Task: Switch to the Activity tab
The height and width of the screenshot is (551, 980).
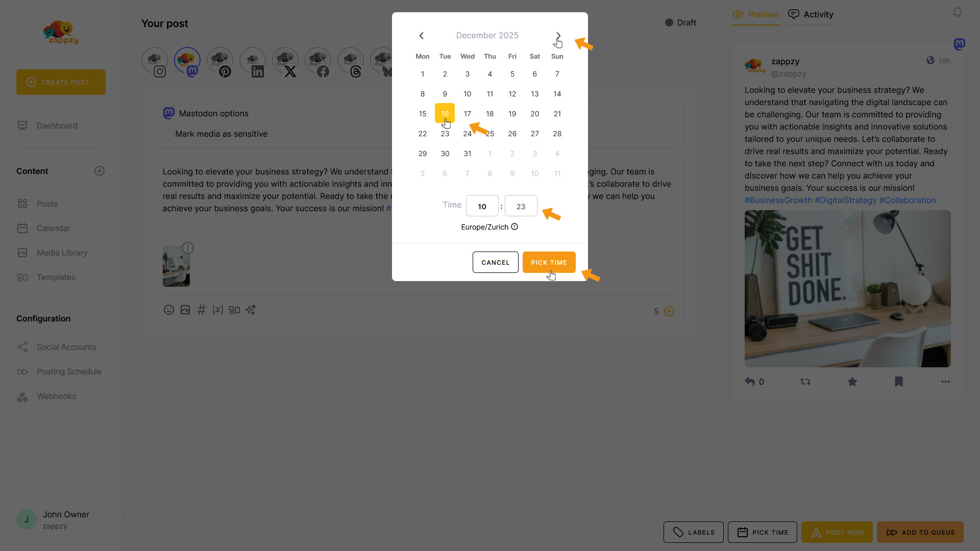Action: [811, 14]
